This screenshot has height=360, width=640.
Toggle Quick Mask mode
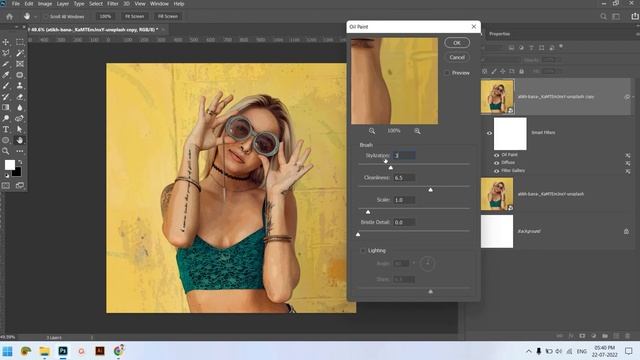[6, 186]
